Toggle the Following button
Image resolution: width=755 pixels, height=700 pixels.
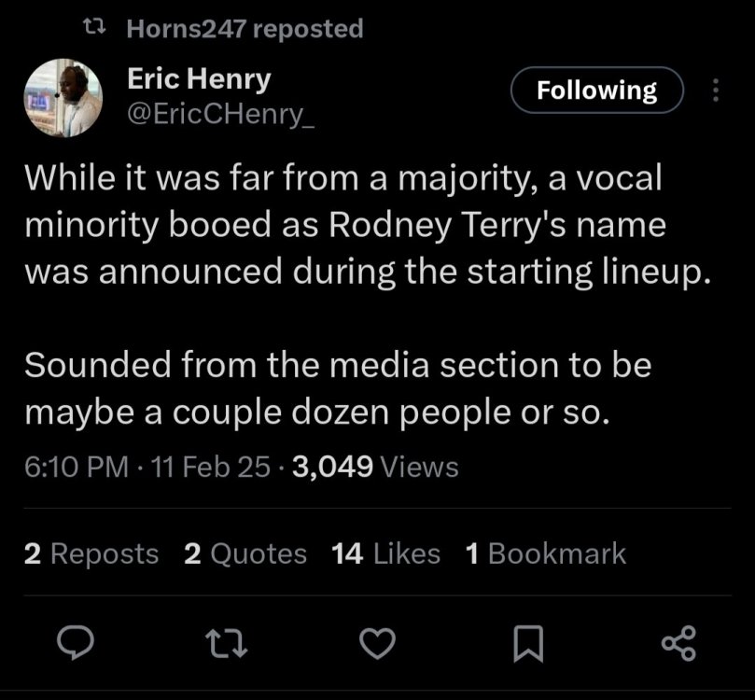pyautogui.click(x=597, y=91)
